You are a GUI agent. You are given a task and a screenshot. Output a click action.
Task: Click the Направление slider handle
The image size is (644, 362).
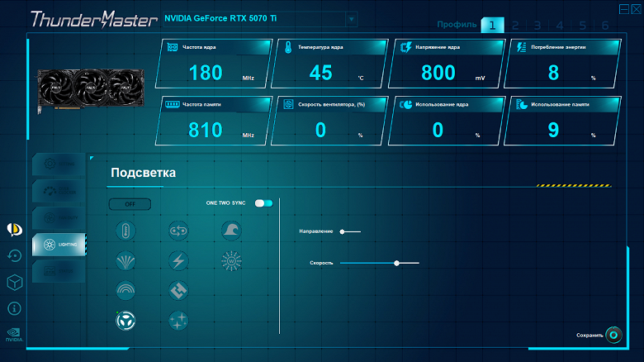[x=342, y=231]
